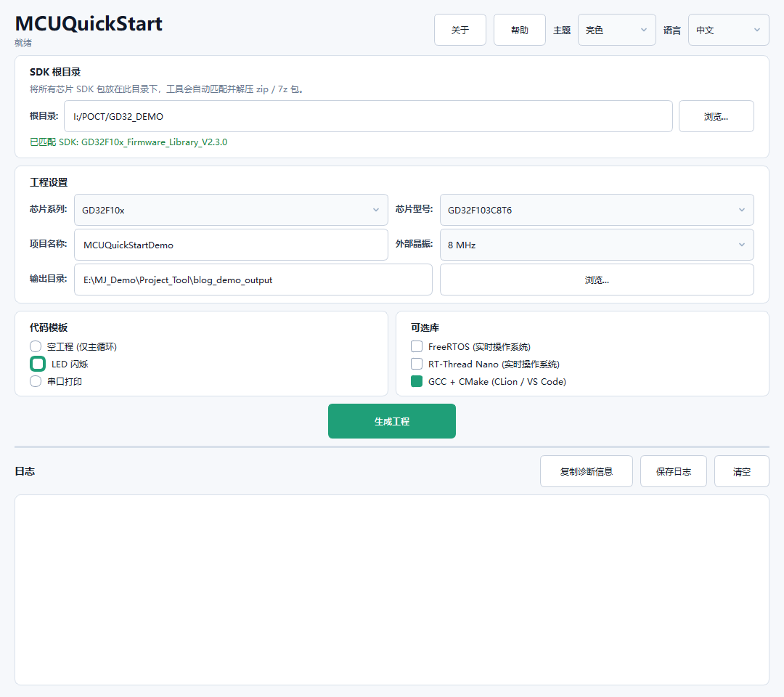
Task: Click the GCC + CMake (CLion / VS Code) label
Action: pyautogui.click(x=497, y=381)
